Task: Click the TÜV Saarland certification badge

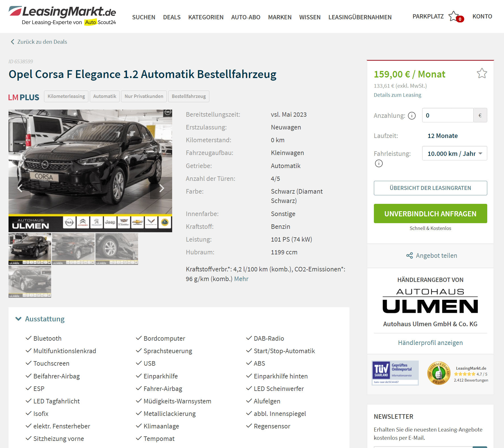Action: pos(395,373)
